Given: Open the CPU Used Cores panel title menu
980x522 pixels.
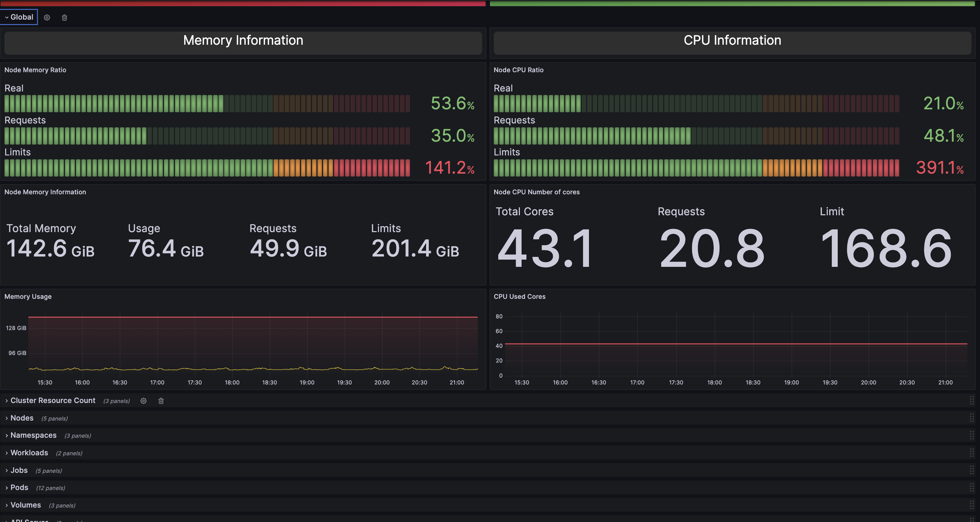Looking at the screenshot, I should pos(519,297).
